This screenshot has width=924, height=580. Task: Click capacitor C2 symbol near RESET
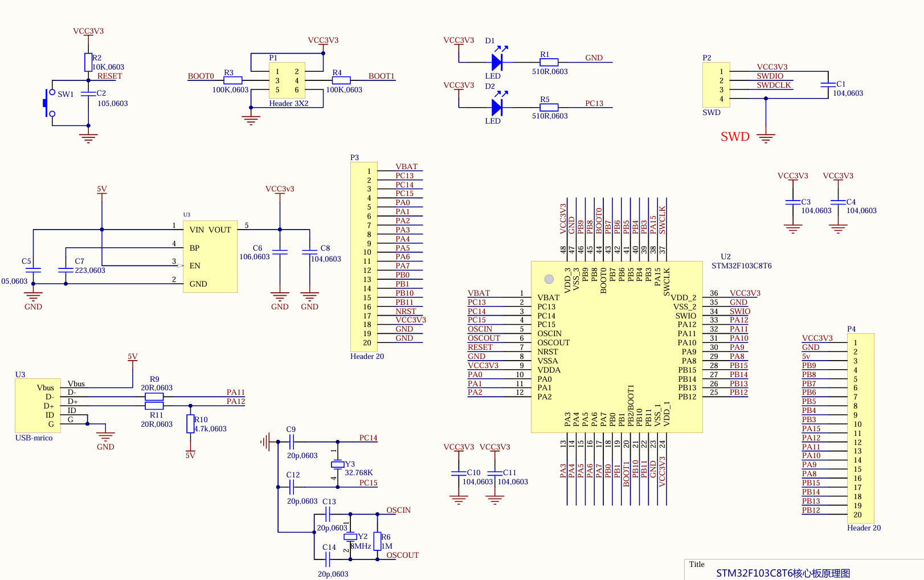click(88, 93)
